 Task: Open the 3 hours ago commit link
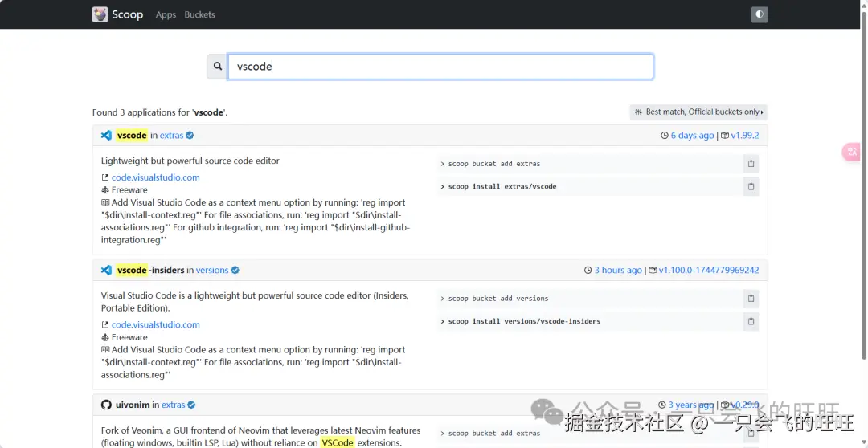[x=618, y=271]
